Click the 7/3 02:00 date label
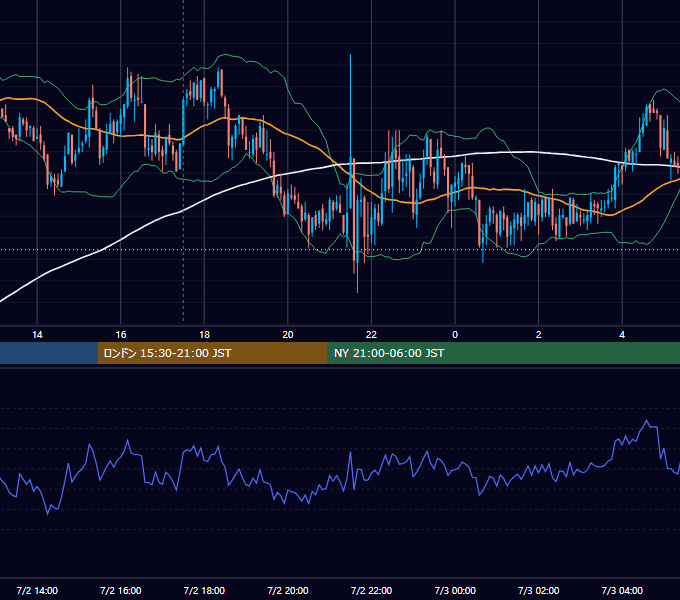Screen dimensions: 680x600 (x=539, y=590)
